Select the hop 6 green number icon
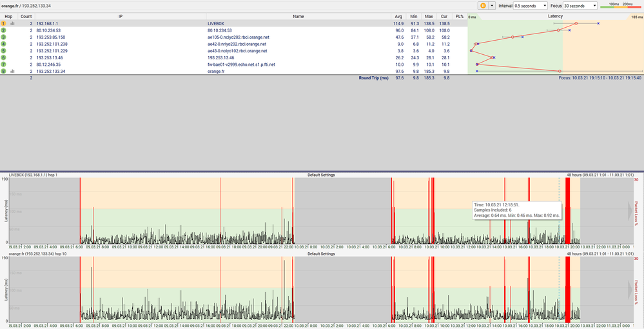Screen dimensions: 644x329 (3, 57)
